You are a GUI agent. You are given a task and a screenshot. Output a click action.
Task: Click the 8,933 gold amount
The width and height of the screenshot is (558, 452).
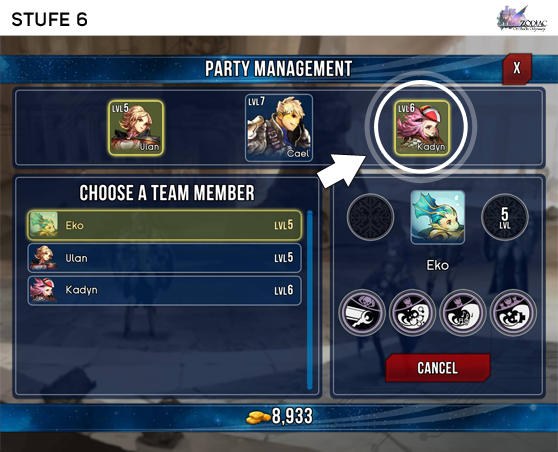(292, 416)
